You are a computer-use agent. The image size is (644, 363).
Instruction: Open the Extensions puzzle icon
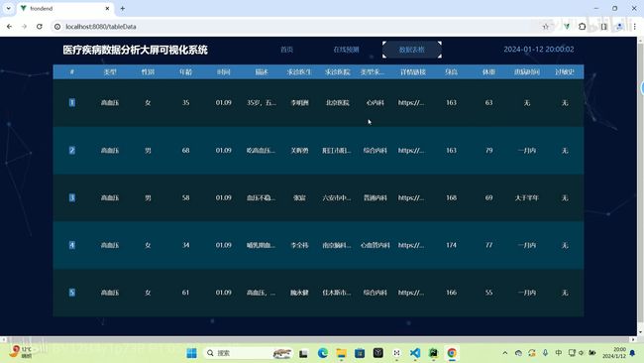pos(582,27)
